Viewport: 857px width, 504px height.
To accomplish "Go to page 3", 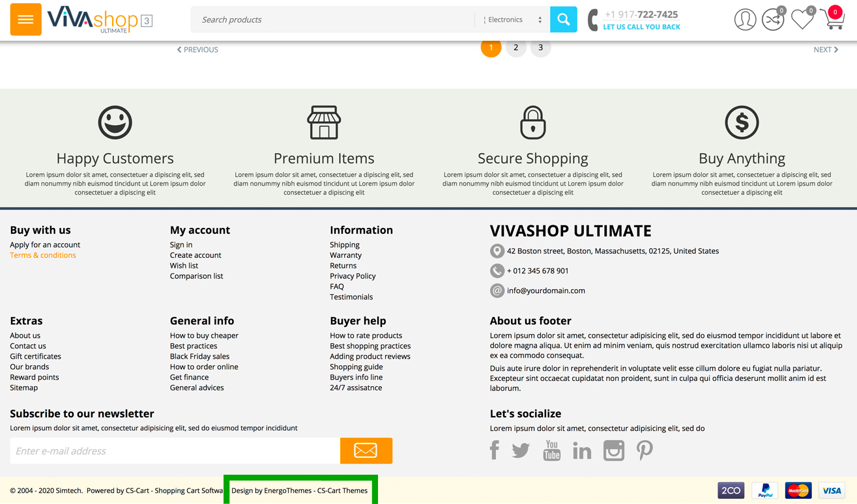I will point(540,48).
